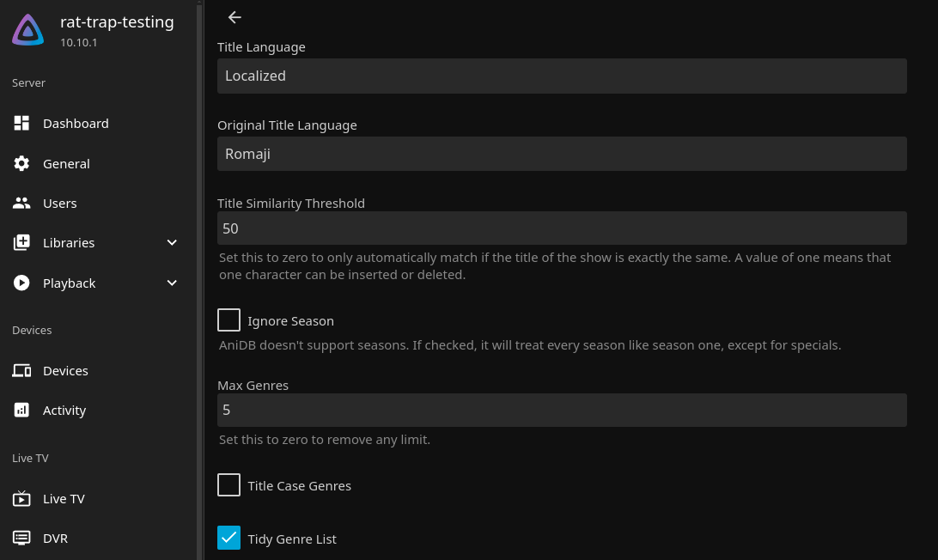Open the Title Language dropdown
Viewport: 938px width, 560px height.
562,76
